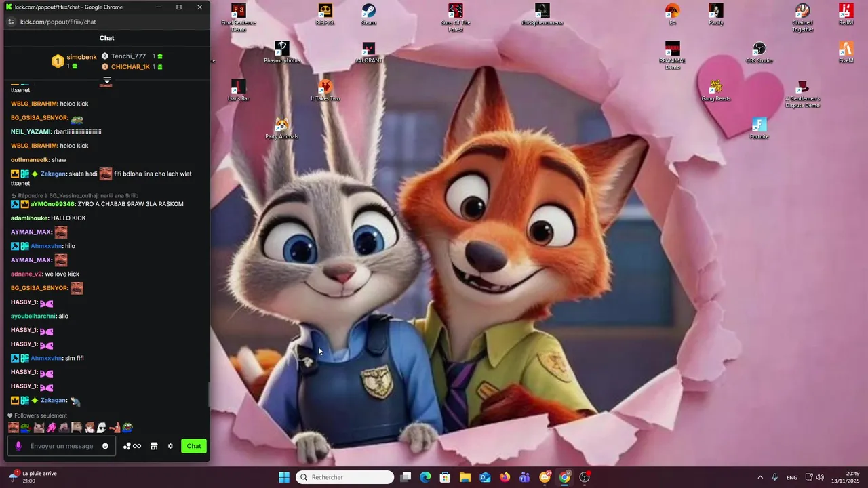Open the Kick shop storefront icon

click(154, 446)
